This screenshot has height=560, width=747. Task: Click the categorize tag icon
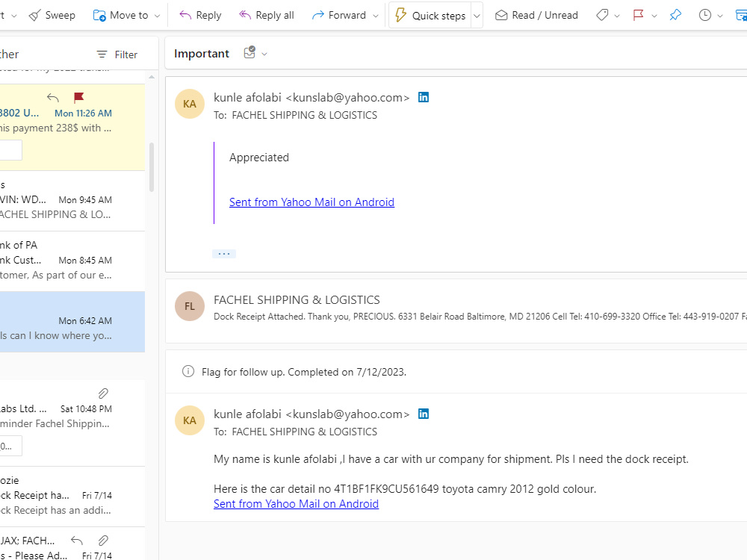tap(601, 15)
